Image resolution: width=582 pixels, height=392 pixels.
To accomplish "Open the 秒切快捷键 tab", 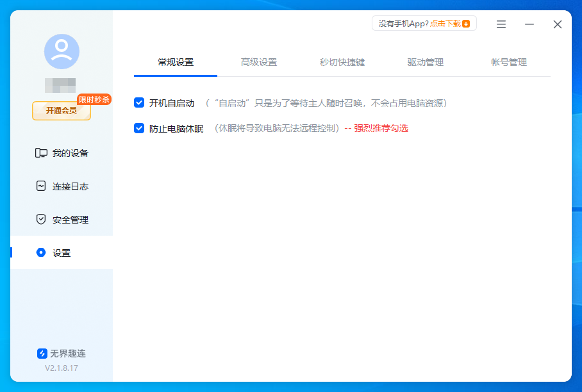I will [342, 62].
